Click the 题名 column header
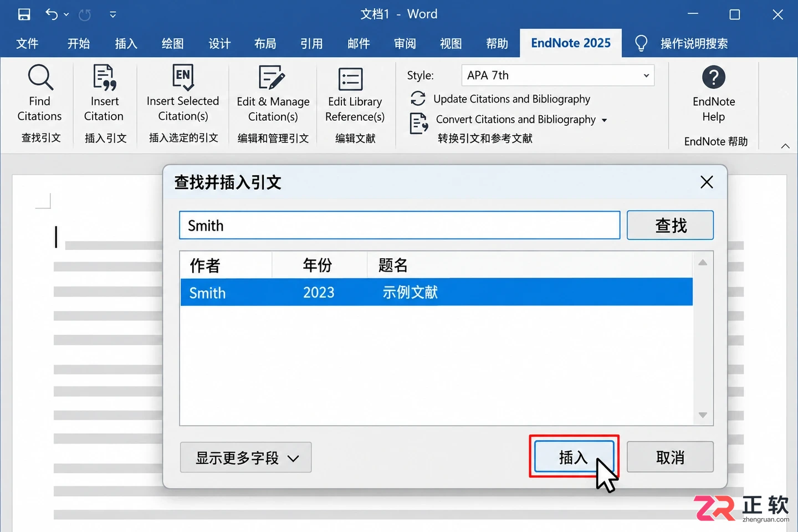Image resolution: width=798 pixels, height=532 pixels. coord(530,265)
